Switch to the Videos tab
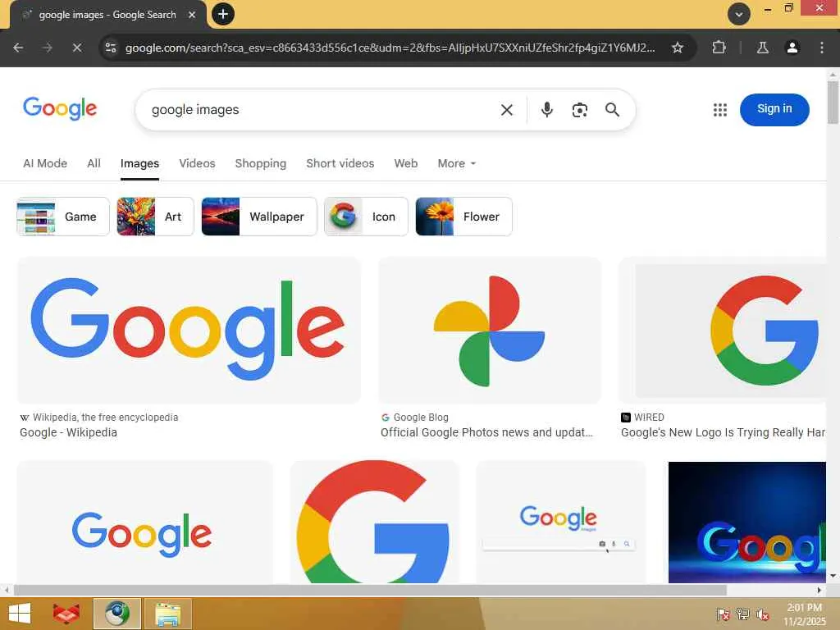 (197, 163)
